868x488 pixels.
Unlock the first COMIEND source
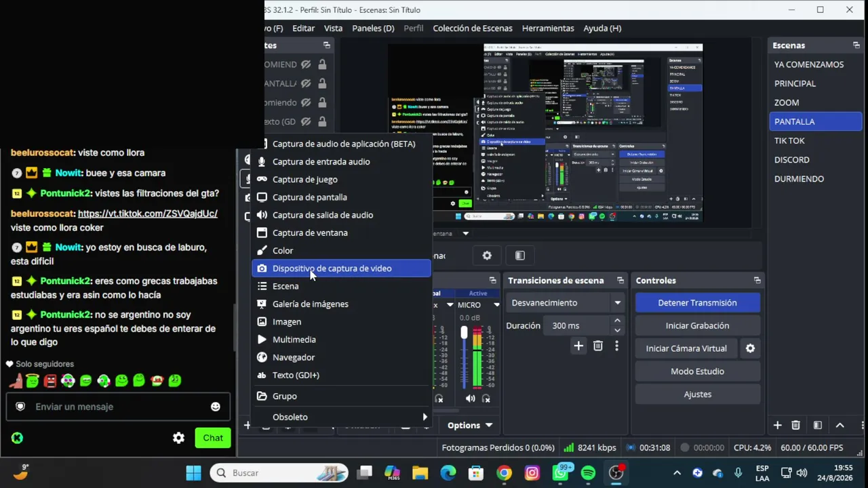point(322,64)
